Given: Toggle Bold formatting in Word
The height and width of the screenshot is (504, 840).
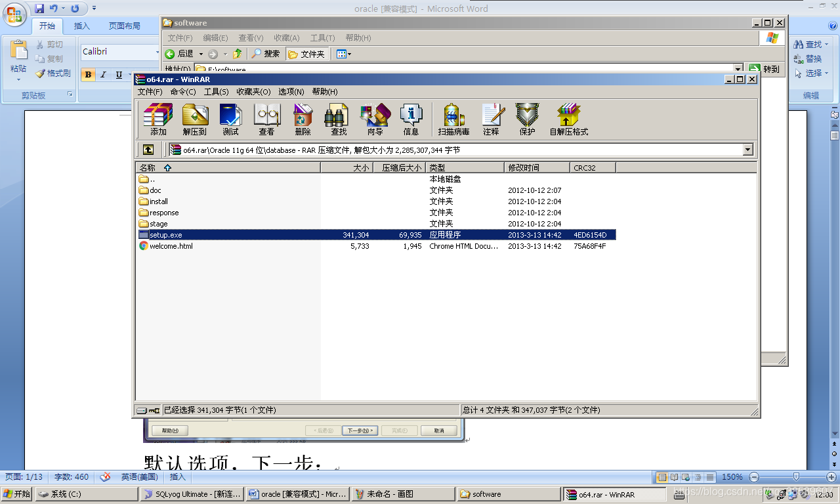Looking at the screenshot, I should [x=89, y=75].
